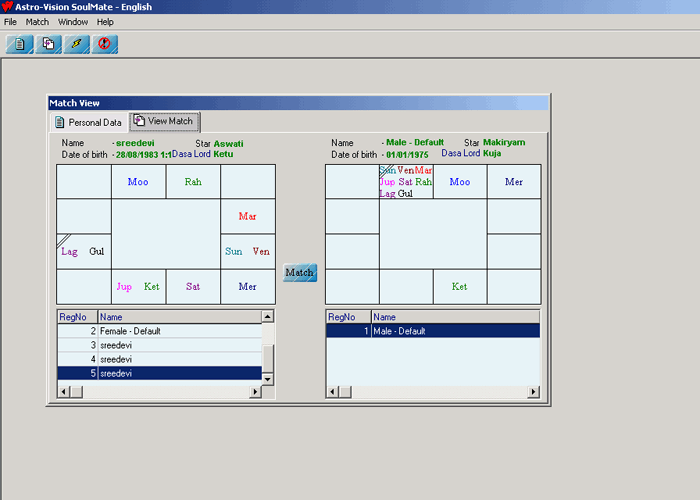Viewport: 700px width, 500px height.
Task: Click the left list RegNo column header
Action: (78, 317)
